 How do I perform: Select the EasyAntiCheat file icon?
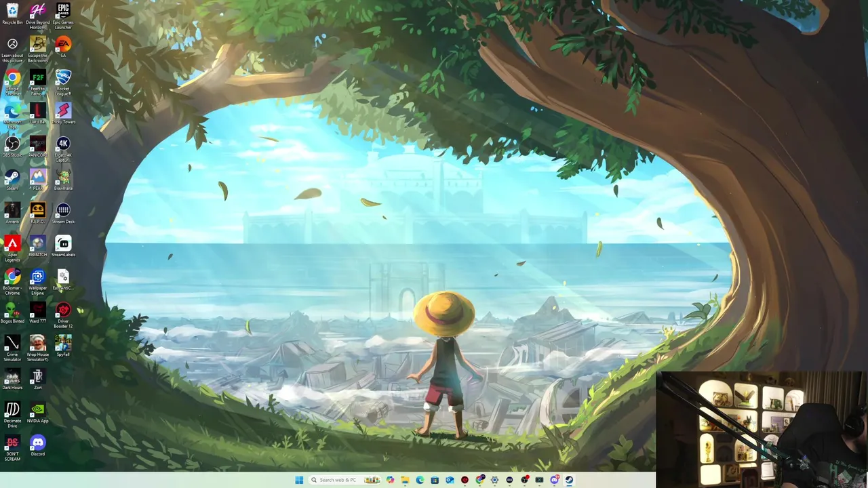[x=63, y=279]
